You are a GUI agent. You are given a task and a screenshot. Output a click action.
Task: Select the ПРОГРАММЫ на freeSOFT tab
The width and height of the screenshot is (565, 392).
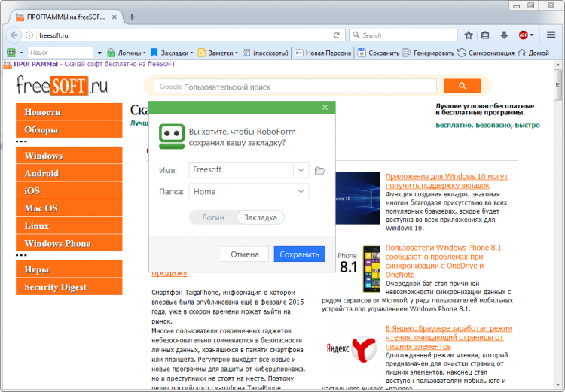pos(66,17)
